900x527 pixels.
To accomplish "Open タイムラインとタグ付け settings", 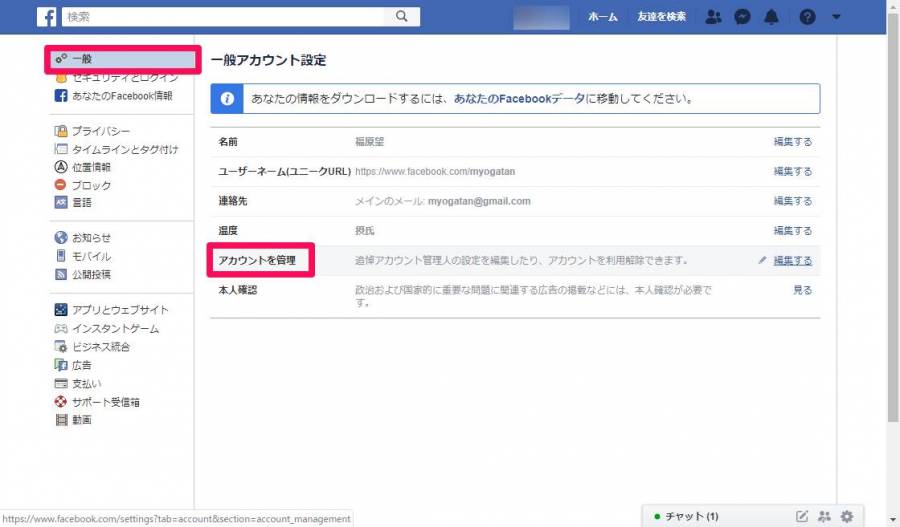I will point(125,149).
